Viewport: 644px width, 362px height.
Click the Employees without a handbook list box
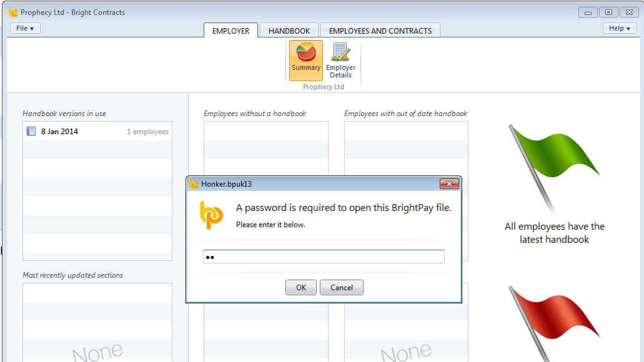(x=266, y=148)
